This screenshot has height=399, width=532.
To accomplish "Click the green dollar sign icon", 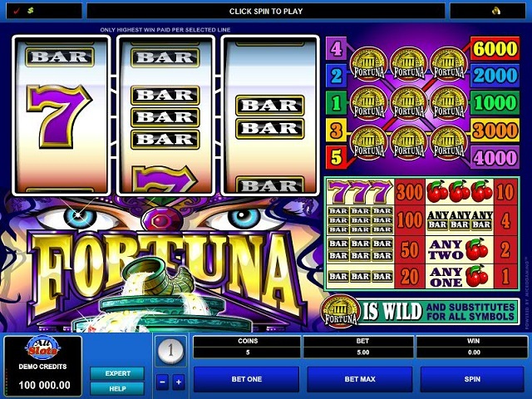I will pos(31,11).
